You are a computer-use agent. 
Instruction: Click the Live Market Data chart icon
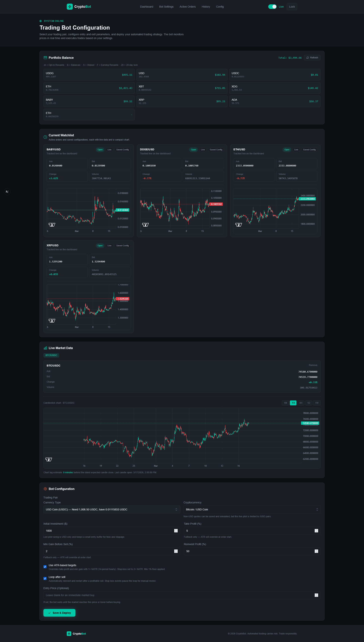[45, 348]
